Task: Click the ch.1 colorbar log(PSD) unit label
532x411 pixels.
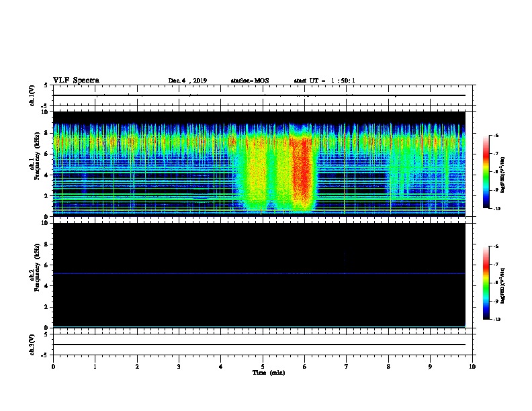Action: click(x=502, y=175)
